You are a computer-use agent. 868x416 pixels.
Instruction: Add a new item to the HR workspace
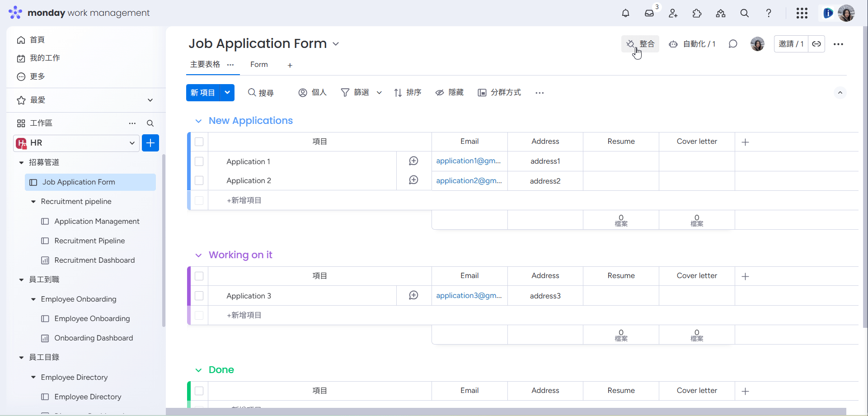click(x=150, y=143)
